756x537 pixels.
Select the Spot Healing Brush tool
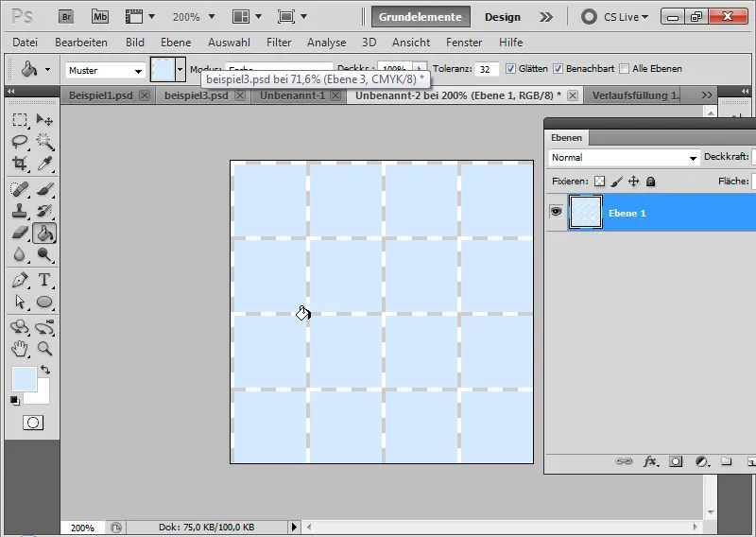(x=20, y=189)
